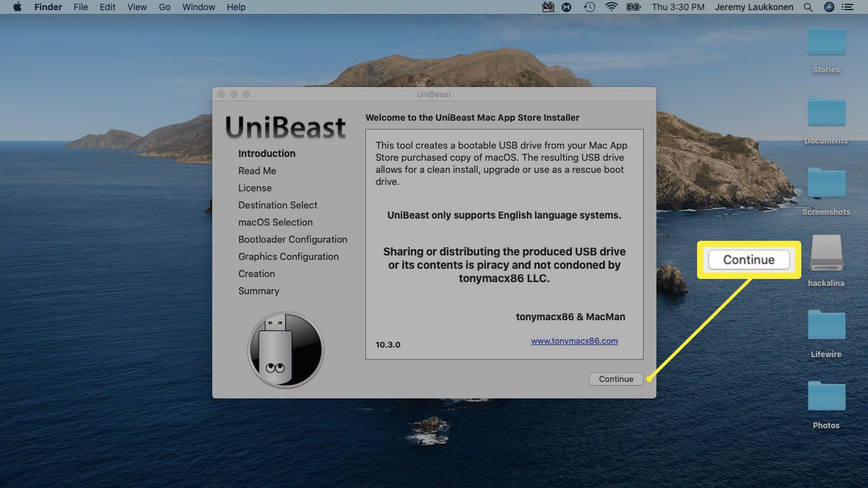Click the Graphics Configuration step
Screen dimensions: 868x488
(288, 256)
